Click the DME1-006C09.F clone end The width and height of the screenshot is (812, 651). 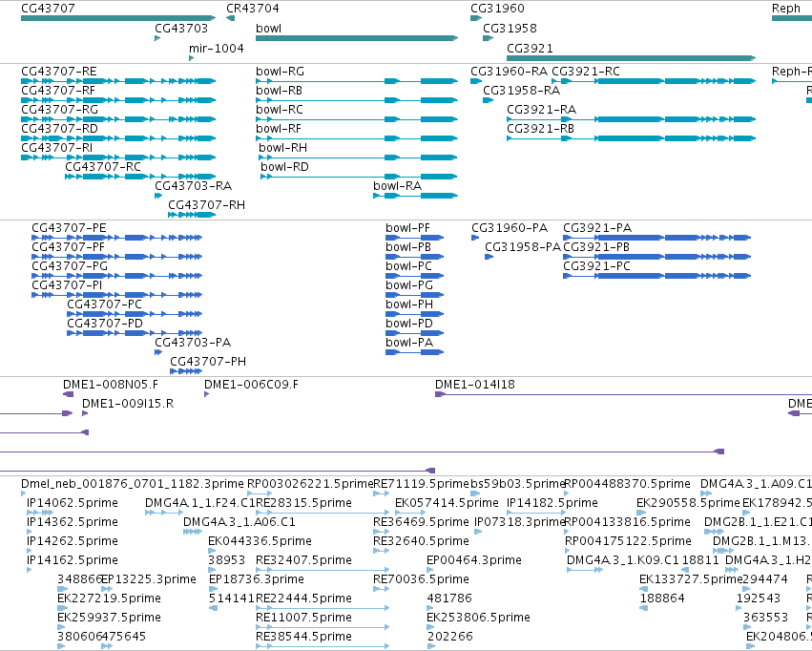click(207, 394)
